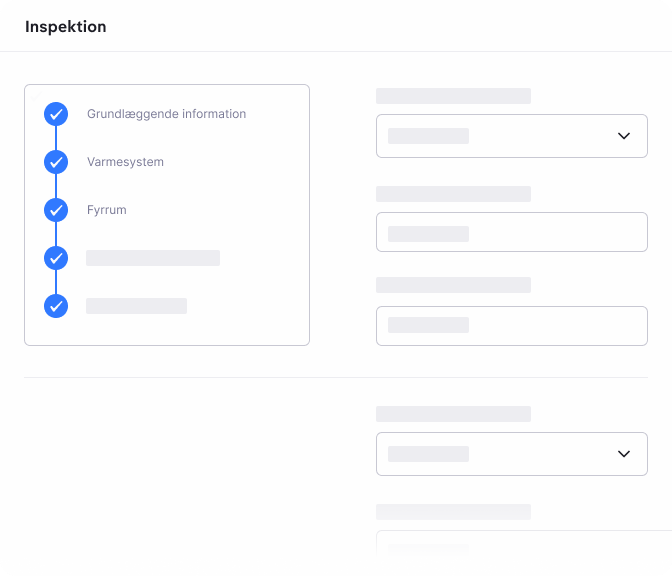Open the topmost select box in the form
The width and height of the screenshot is (672, 576).
click(x=500, y=136)
